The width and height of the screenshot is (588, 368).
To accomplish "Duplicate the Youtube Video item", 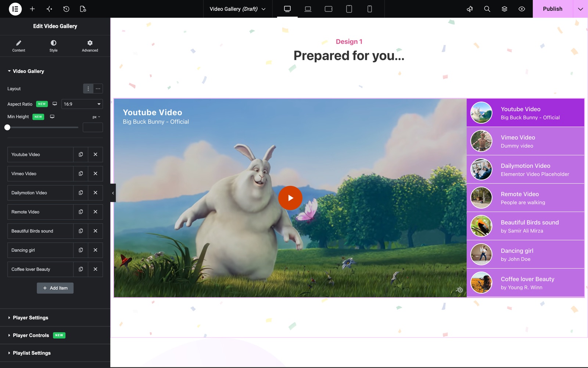I will (x=81, y=155).
